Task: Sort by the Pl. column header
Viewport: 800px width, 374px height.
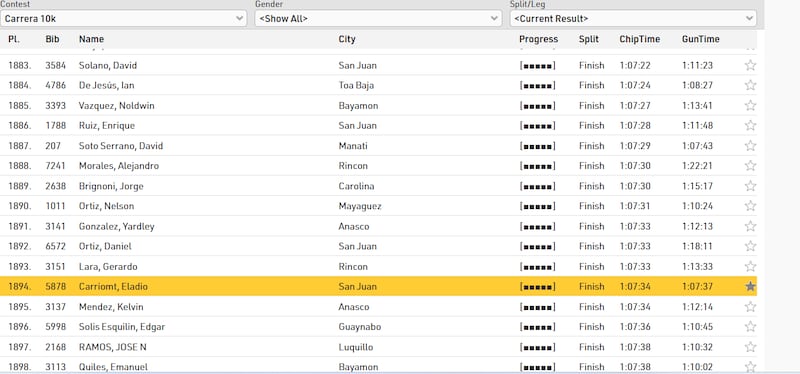Action: tap(14, 39)
